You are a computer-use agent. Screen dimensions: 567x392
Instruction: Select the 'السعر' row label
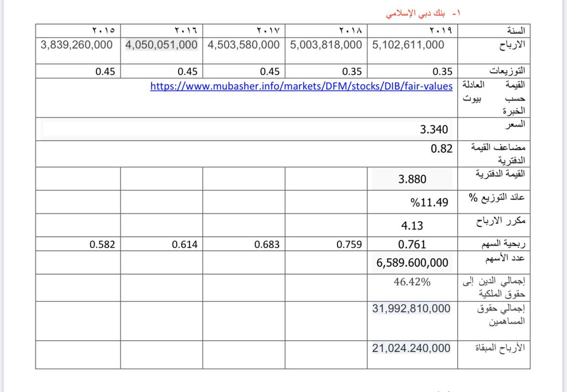[515, 124]
